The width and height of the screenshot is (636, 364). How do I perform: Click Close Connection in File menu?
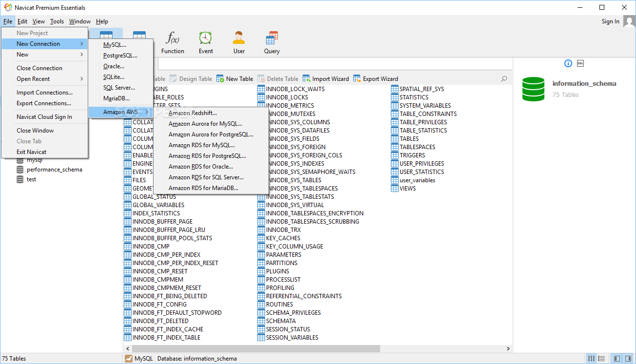click(44, 68)
